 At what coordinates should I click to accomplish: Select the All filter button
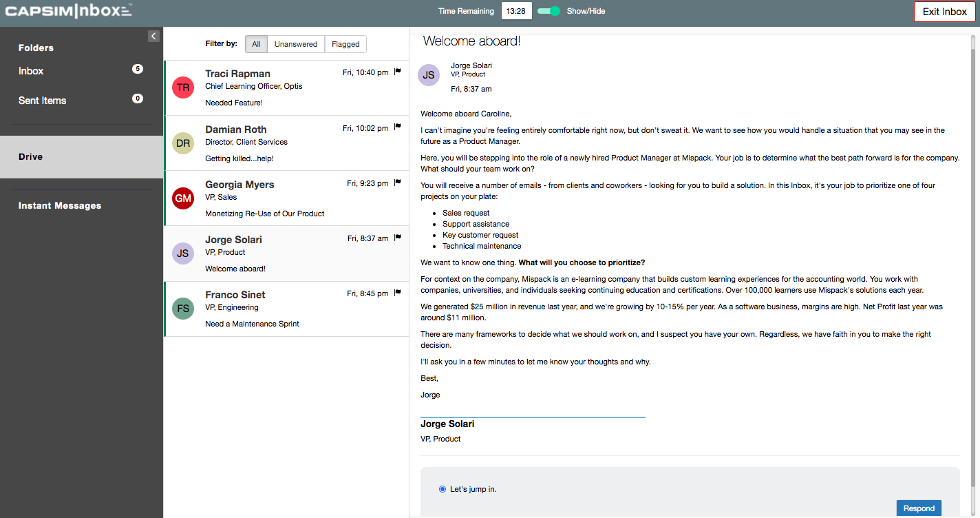(x=256, y=44)
